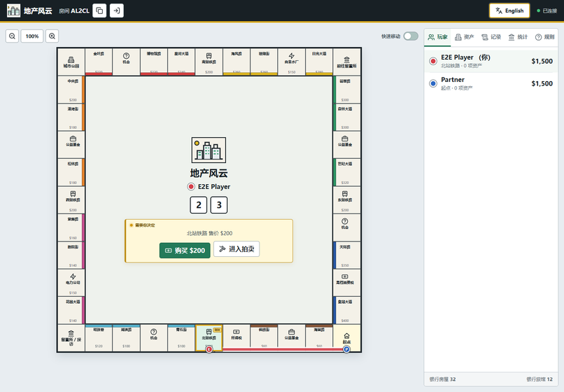
Task: Select the 留置所 / 探访 corner tile
Action: coord(71,338)
